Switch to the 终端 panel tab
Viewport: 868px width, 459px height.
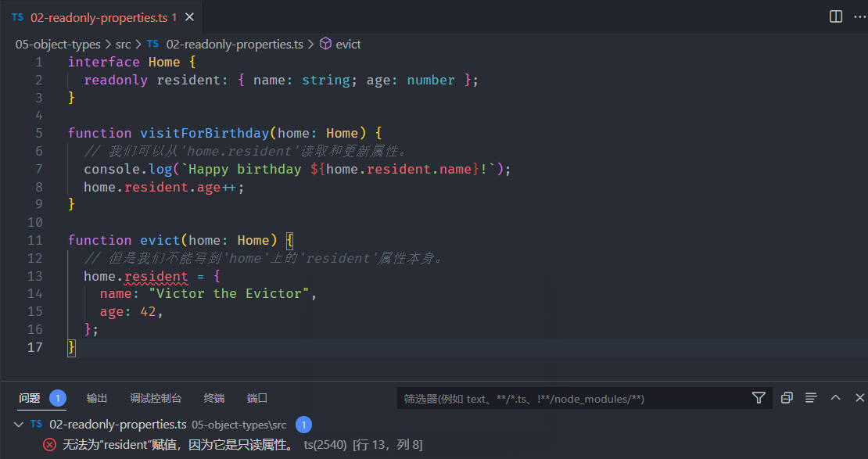pyautogui.click(x=214, y=398)
